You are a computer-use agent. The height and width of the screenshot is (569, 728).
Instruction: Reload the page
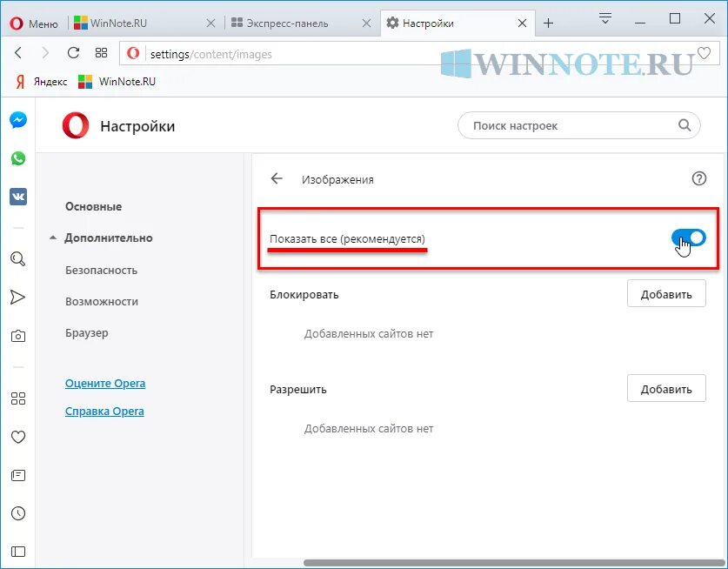tap(73, 53)
